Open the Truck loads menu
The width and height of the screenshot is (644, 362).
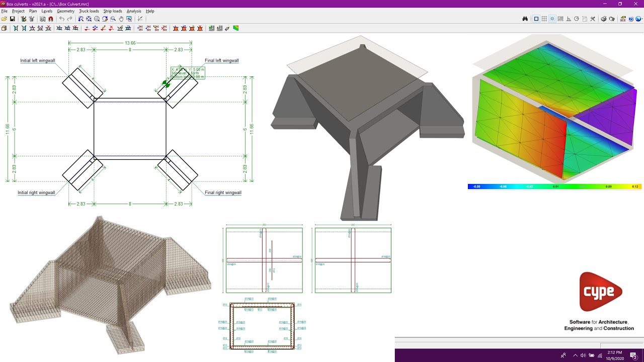coord(89,11)
